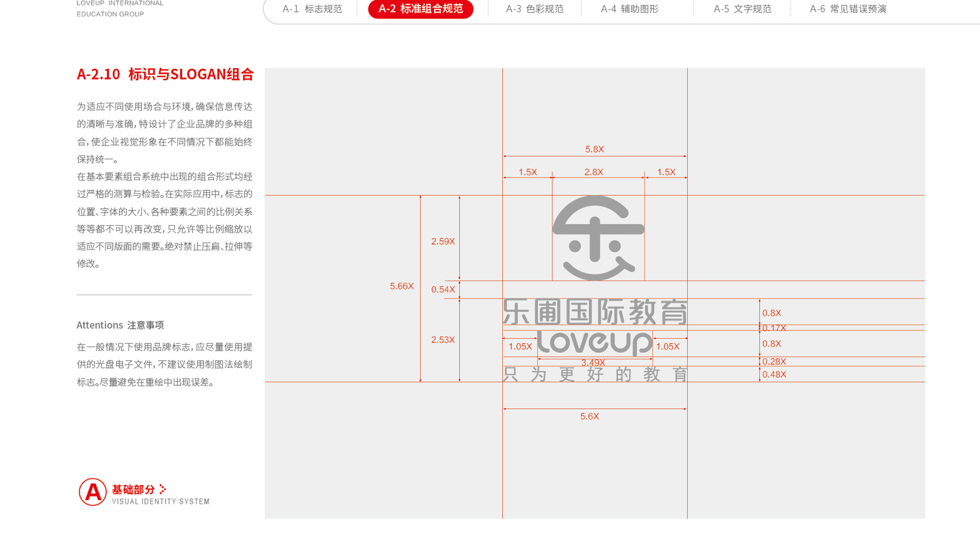Click the heading A-2.10 标识与SLOGAN组合
This screenshot has height=551, width=980.
[165, 74]
